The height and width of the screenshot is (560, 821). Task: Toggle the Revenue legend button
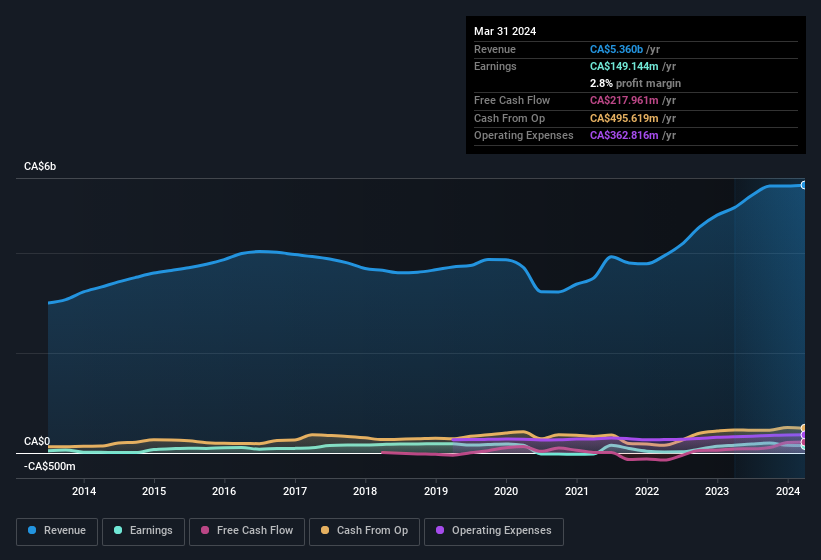tap(57, 531)
